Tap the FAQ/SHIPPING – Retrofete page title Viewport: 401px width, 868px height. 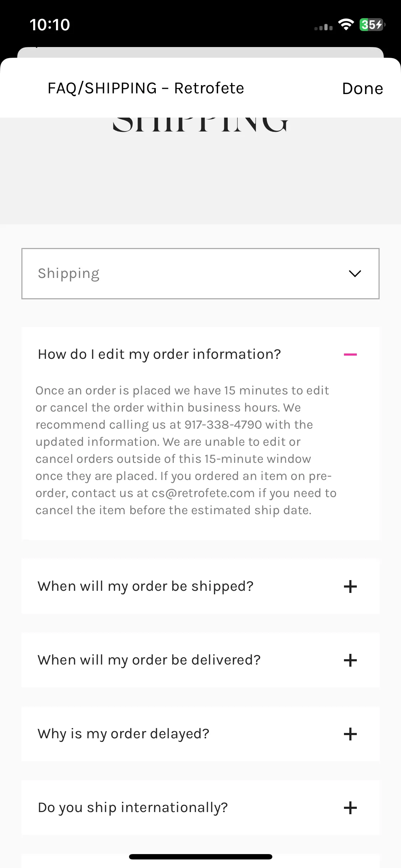(x=146, y=88)
